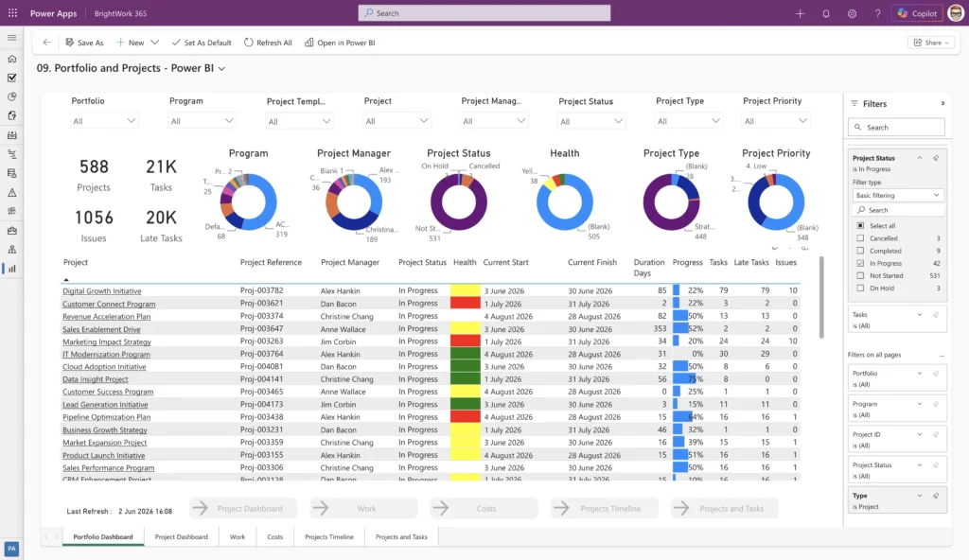
Task: Clear the Project Status filter eraser icon
Action: tap(936, 158)
